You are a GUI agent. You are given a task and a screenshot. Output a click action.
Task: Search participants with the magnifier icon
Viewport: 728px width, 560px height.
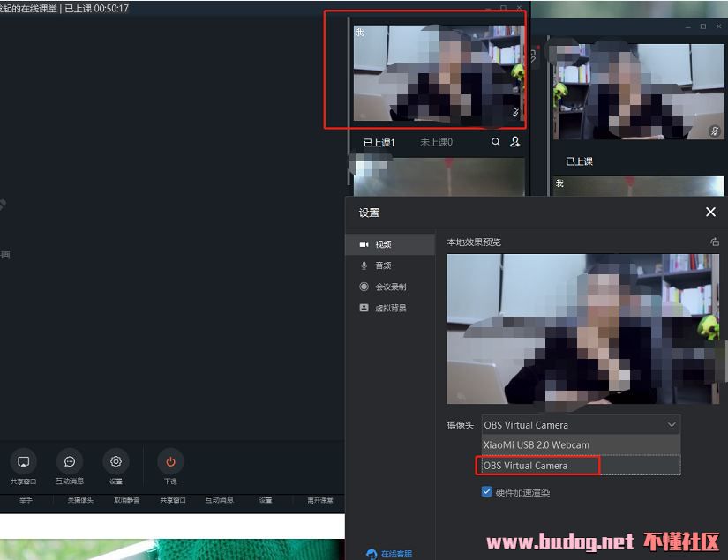click(x=496, y=142)
